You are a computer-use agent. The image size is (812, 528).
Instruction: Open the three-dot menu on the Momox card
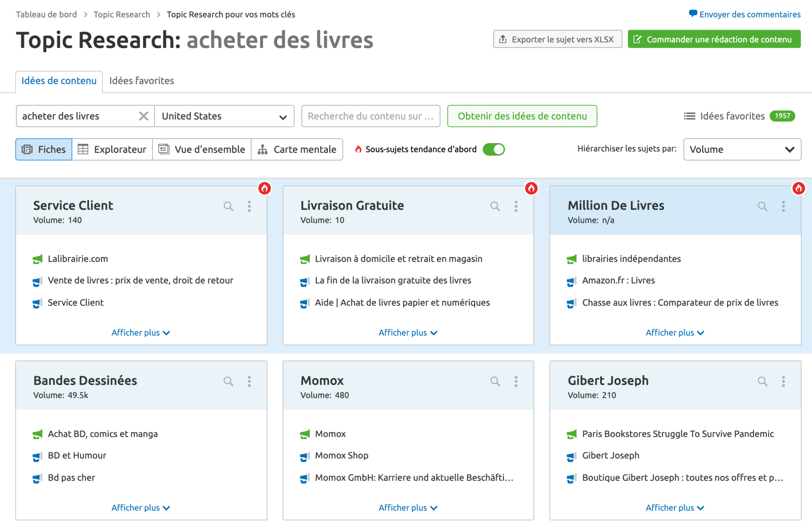point(516,381)
